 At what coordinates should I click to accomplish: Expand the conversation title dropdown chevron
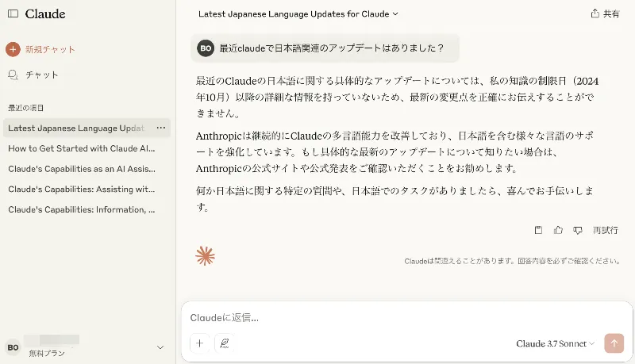[x=395, y=13]
